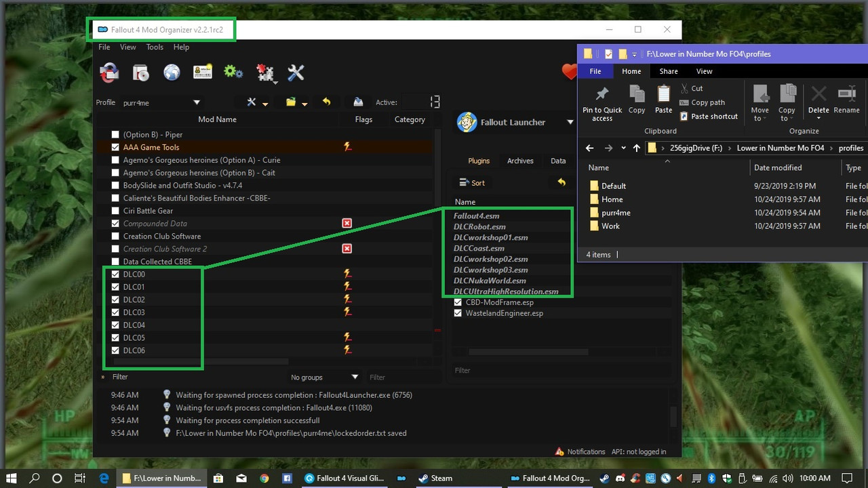Click red X flag on Compounded Data

347,223
